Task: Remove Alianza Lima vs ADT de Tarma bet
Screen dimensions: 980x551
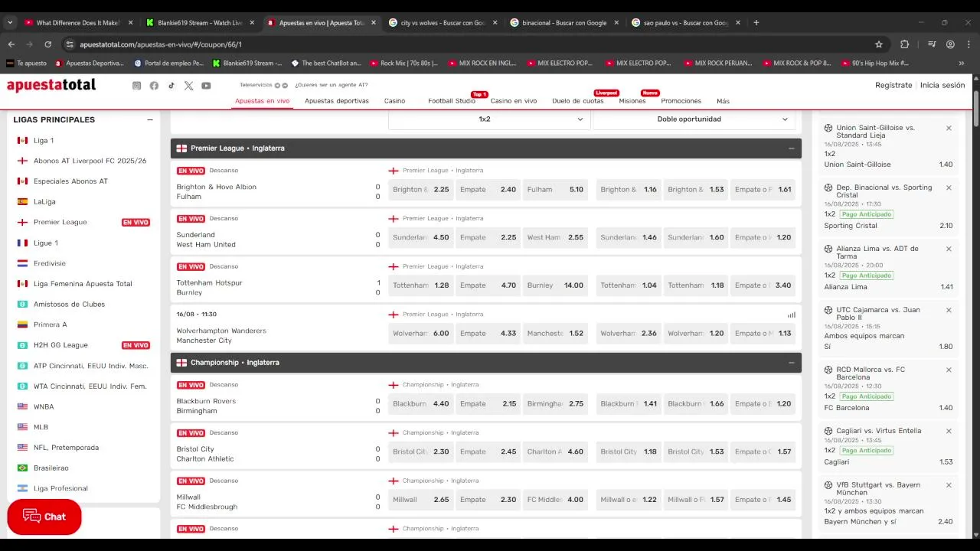Action: coord(949,249)
